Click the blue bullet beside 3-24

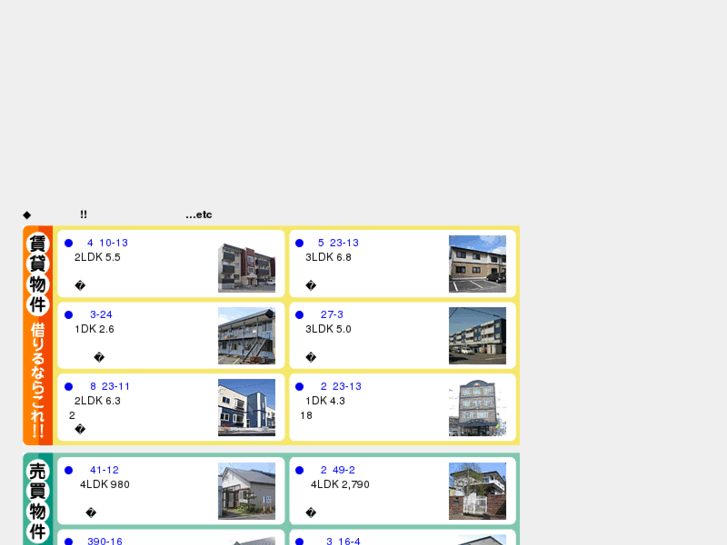[69, 315]
